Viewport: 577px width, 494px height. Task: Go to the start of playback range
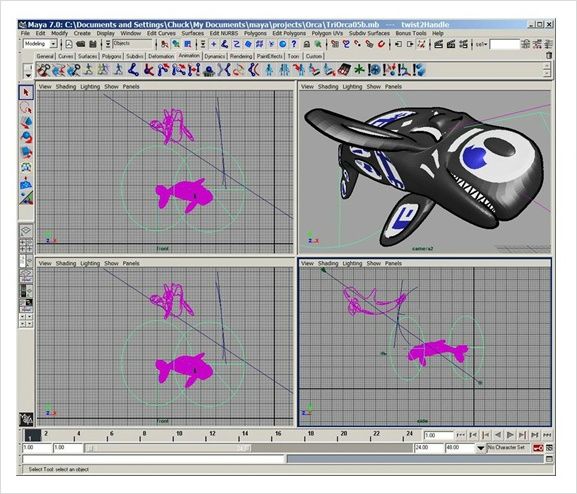[460, 435]
